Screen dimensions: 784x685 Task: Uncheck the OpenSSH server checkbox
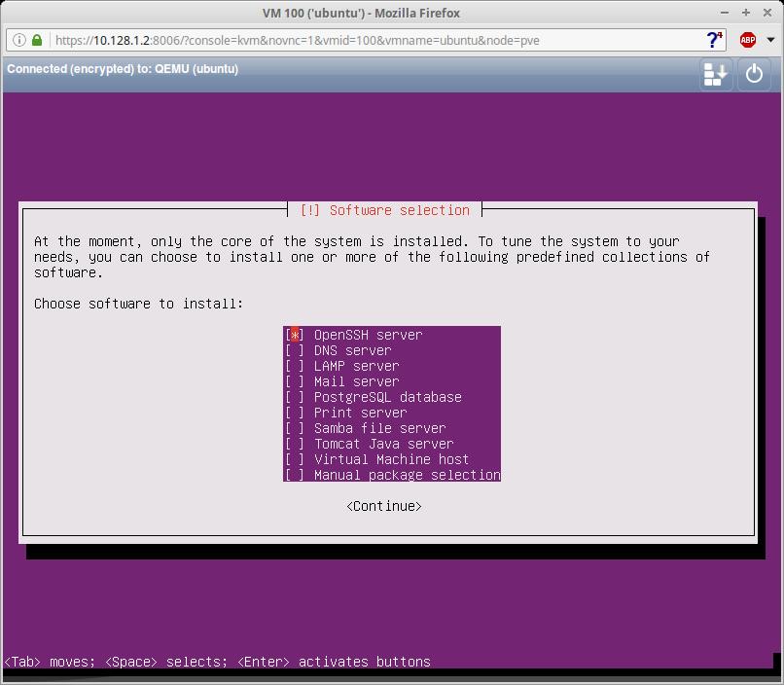click(x=295, y=335)
